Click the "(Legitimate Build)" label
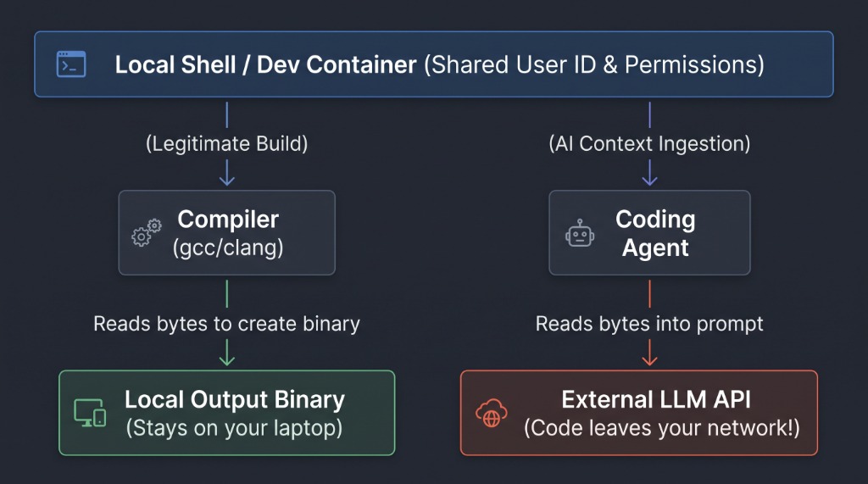 [227, 144]
